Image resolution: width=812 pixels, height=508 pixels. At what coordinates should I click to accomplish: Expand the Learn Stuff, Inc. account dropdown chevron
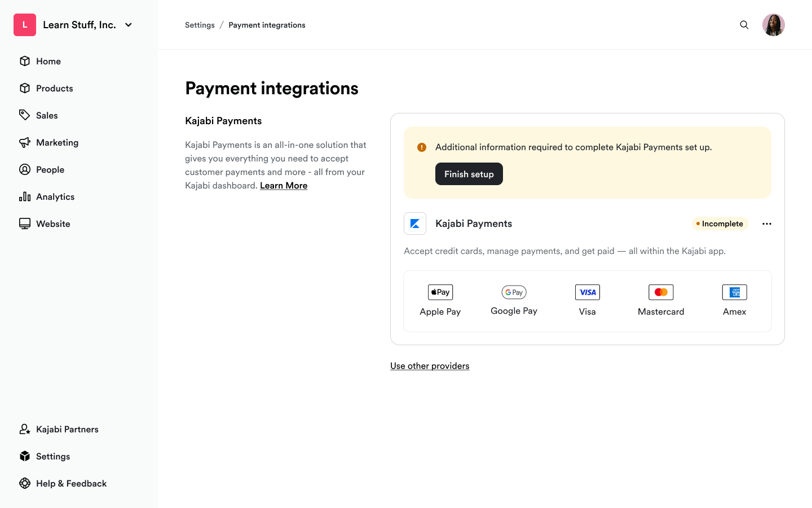pyautogui.click(x=129, y=25)
